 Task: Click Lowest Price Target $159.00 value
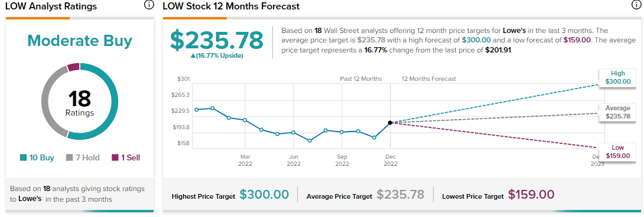click(531, 195)
